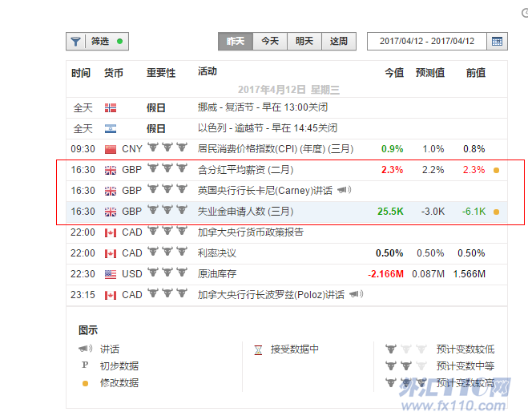Open the filter funnel icon
Viewport: 528px width, 420px height.
click(x=76, y=42)
